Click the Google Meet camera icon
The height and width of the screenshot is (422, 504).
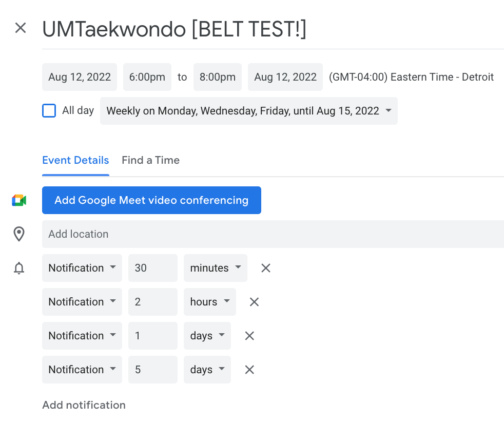coord(19,200)
